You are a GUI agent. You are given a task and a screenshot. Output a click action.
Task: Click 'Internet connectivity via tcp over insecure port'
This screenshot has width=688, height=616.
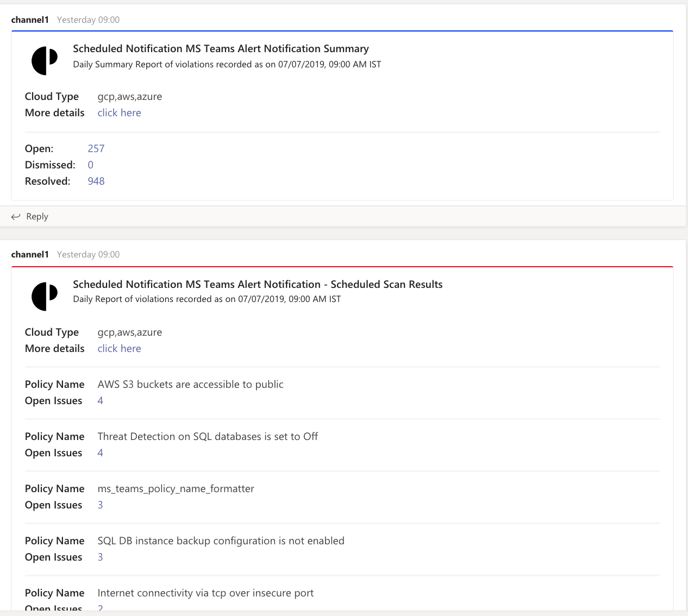click(x=205, y=593)
